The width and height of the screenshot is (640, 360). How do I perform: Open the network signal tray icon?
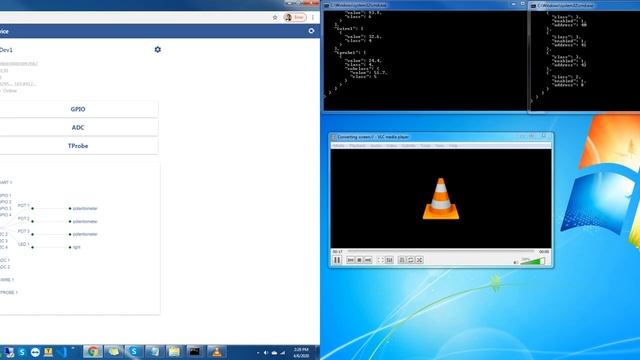[282, 353]
